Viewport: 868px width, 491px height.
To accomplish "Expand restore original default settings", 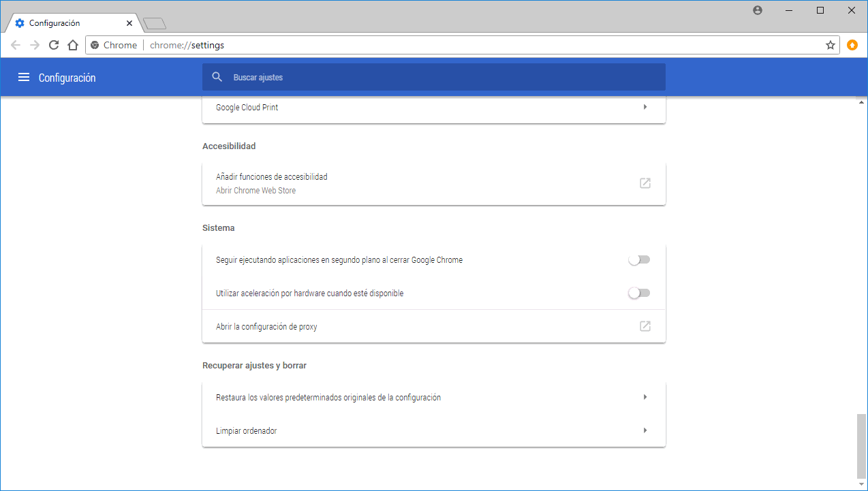I will (645, 397).
